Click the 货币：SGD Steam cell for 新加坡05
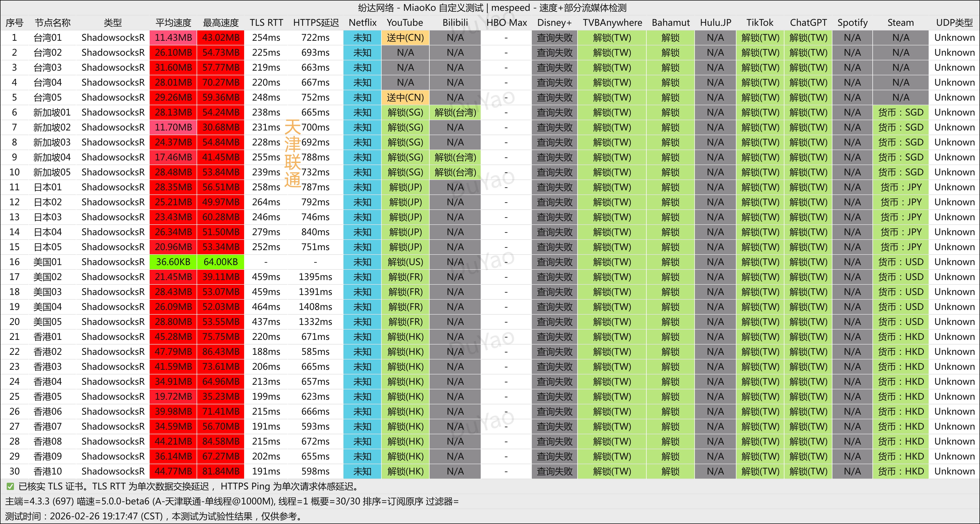The image size is (980, 524). click(901, 172)
